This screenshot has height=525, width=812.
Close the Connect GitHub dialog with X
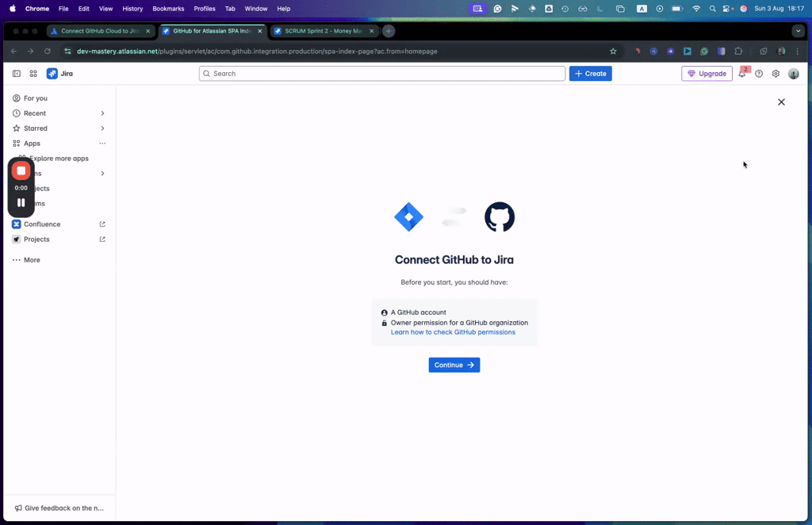click(781, 102)
